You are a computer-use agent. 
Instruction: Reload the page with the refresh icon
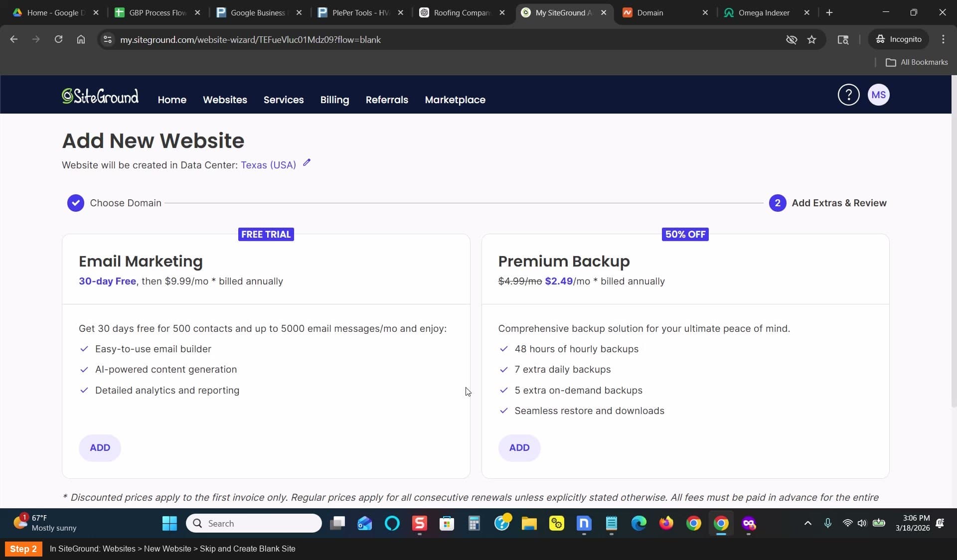coord(58,39)
